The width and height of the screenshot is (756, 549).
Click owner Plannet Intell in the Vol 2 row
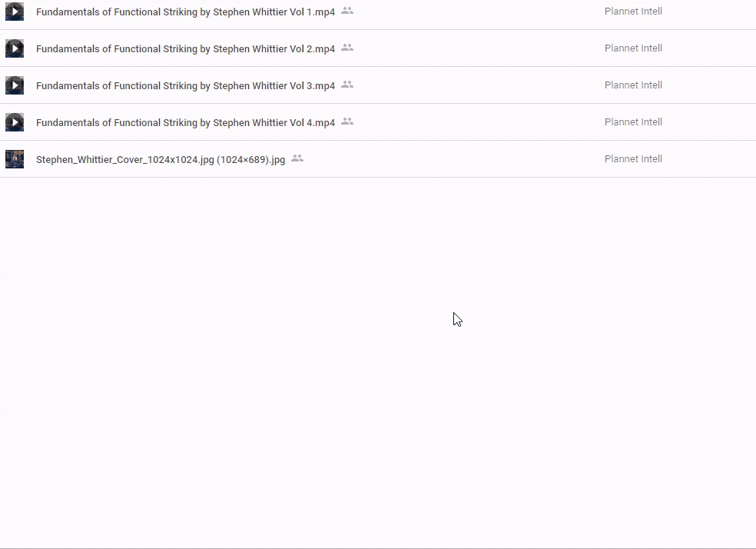[633, 48]
